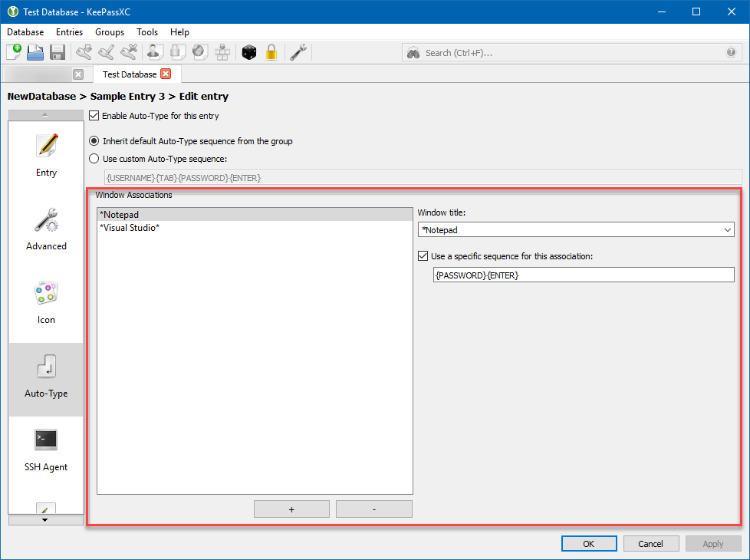Open the Database menu
This screenshot has height=560, width=750.
pyautogui.click(x=25, y=32)
